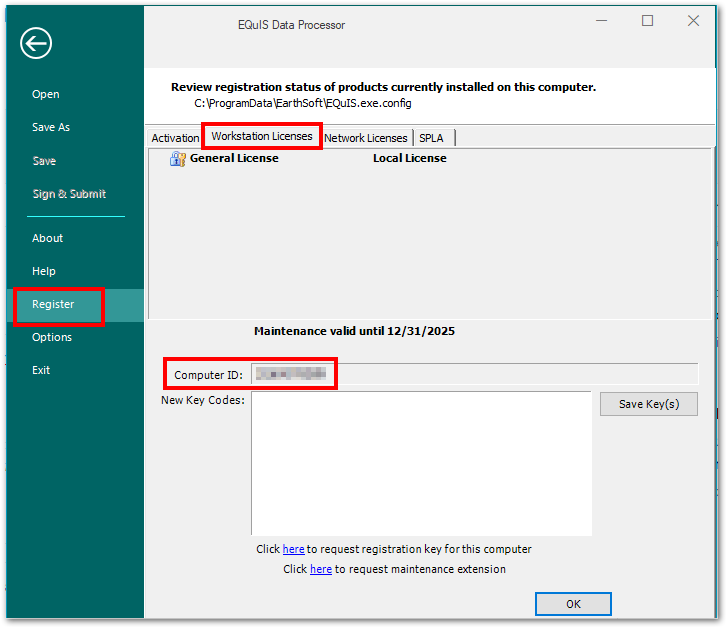Switch to the Workstation Licenses tab
Image resolution: width=727 pixels, height=628 pixels.
point(262,136)
